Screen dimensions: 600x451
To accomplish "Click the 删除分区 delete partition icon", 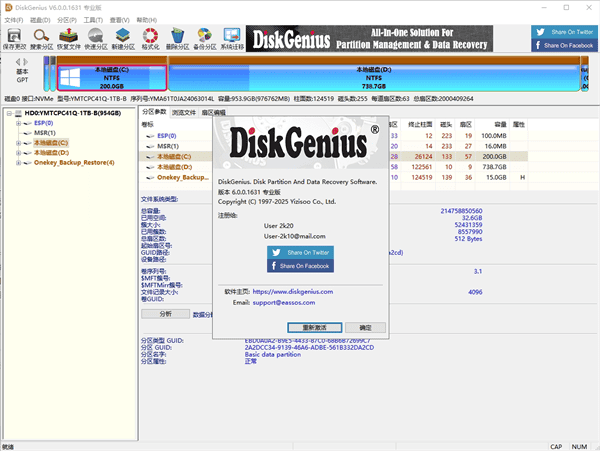I will click(177, 38).
